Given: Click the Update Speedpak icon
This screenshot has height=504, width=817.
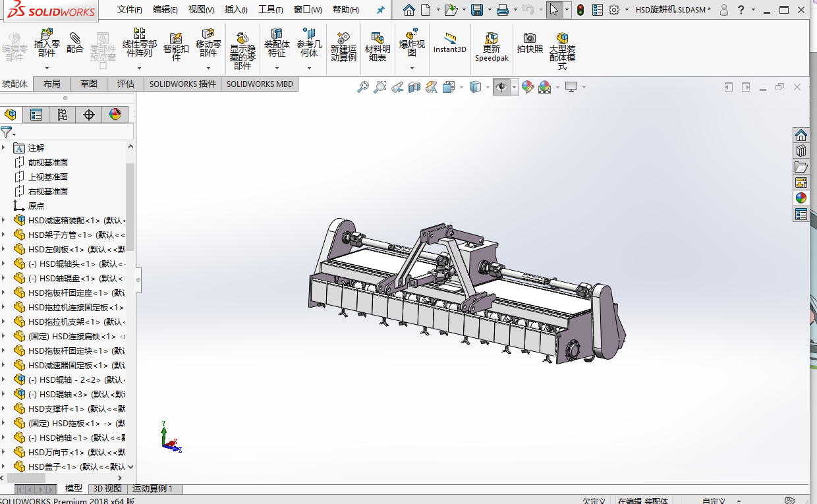Looking at the screenshot, I should tap(492, 46).
